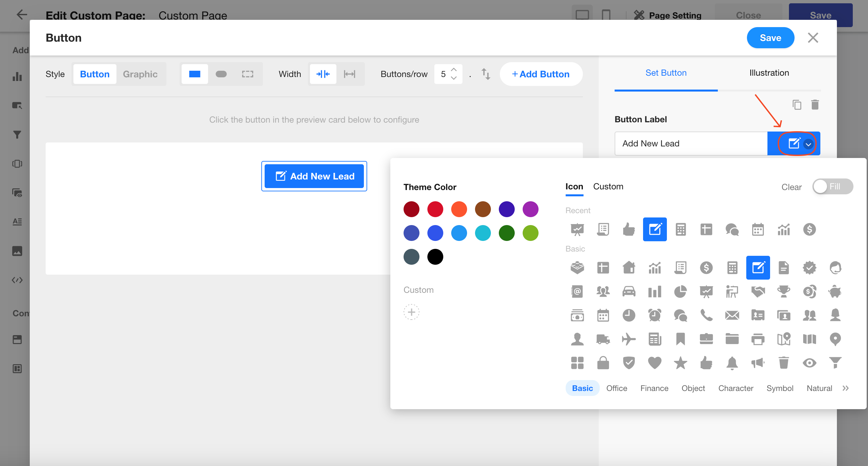Open icon picker dropdown beside label
This screenshot has height=466, width=868.
[x=808, y=144]
